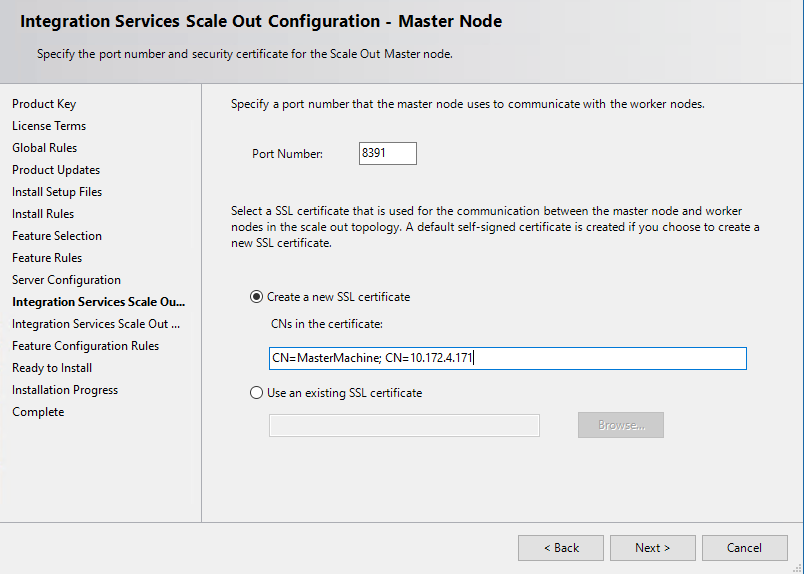This screenshot has height=574, width=804.
Task: Select Use an existing SSL certificate
Action: point(257,393)
